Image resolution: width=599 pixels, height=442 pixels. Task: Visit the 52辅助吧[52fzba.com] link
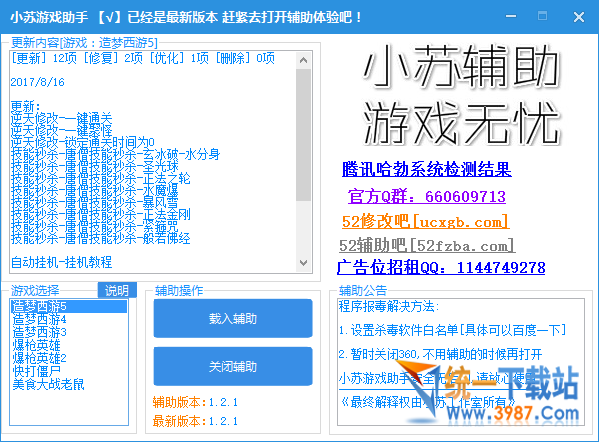click(x=427, y=246)
